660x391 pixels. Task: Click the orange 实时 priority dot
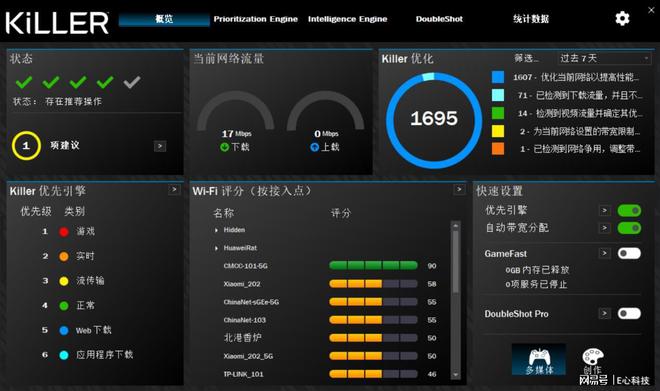pos(64,256)
